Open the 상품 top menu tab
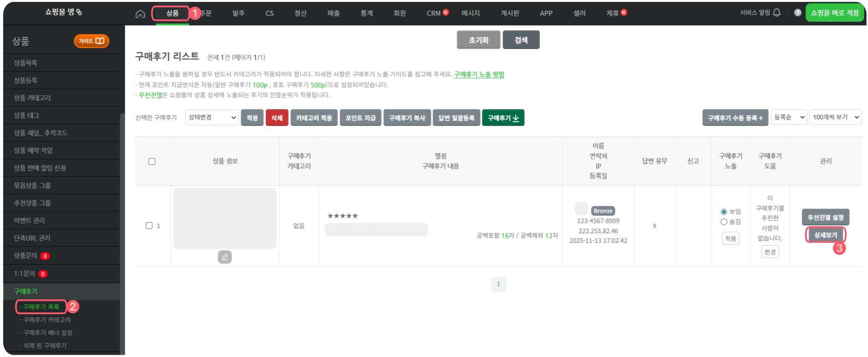 172,13
